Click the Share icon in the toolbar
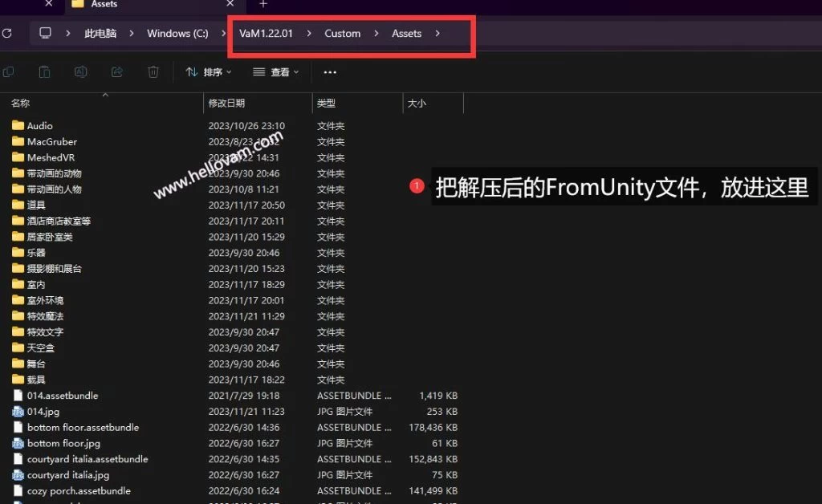Image resolution: width=822 pixels, height=504 pixels. 117,72
